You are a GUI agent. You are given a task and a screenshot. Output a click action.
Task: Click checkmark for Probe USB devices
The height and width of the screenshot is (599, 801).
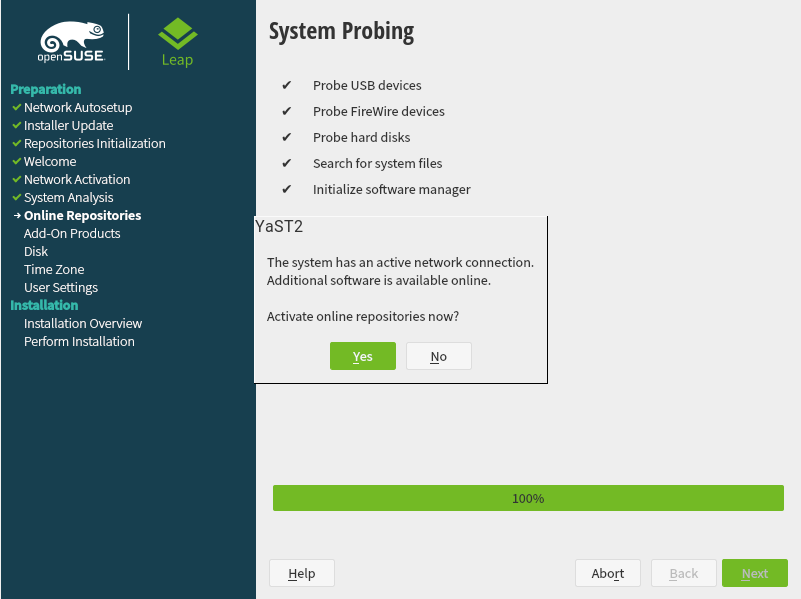coord(287,85)
